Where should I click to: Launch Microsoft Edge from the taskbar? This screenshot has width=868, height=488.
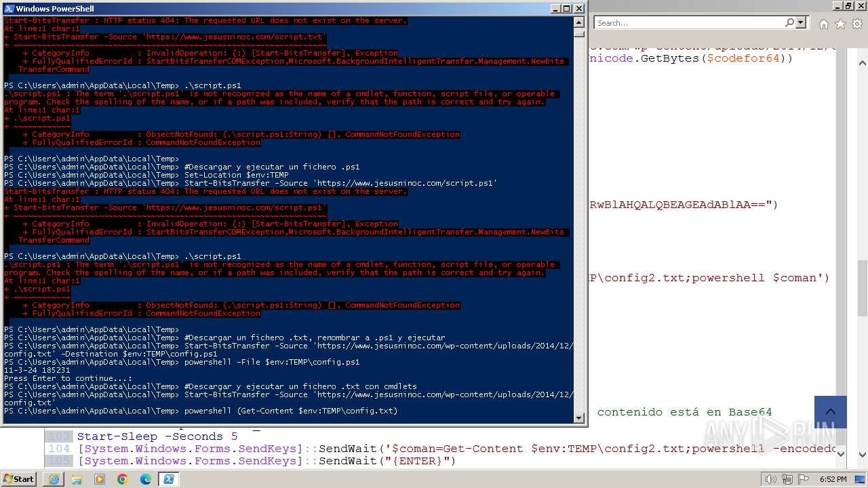tap(146, 479)
